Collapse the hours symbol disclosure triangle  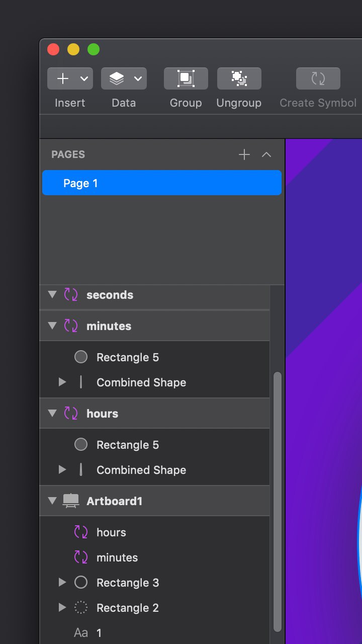click(x=52, y=414)
